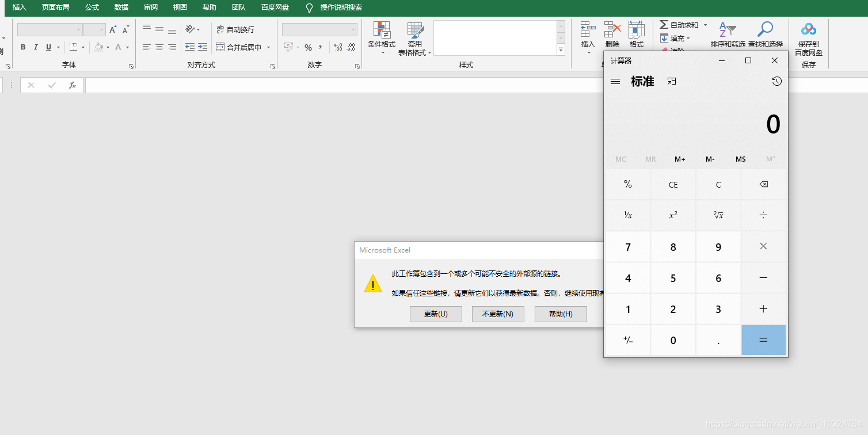Click Calculator equals button

click(763, 340)
